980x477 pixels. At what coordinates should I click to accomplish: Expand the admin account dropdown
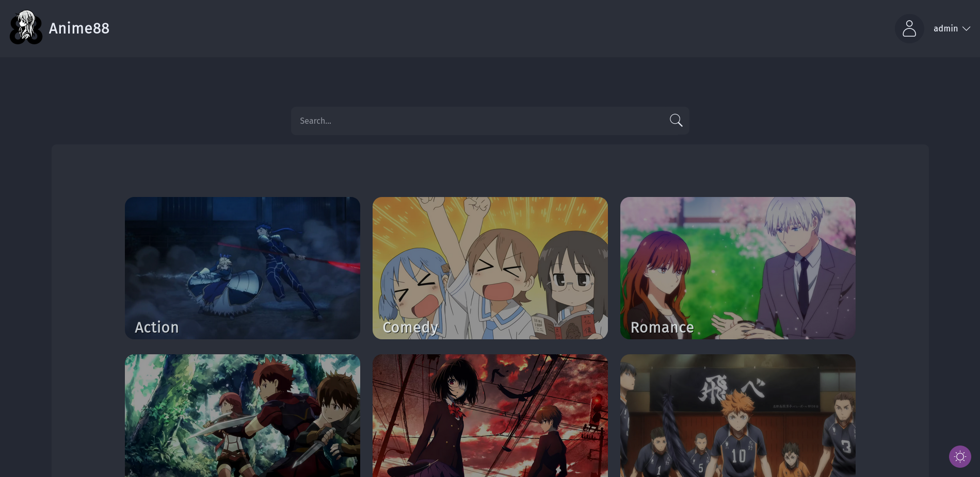pyautogui.click(x=952, y=28)
